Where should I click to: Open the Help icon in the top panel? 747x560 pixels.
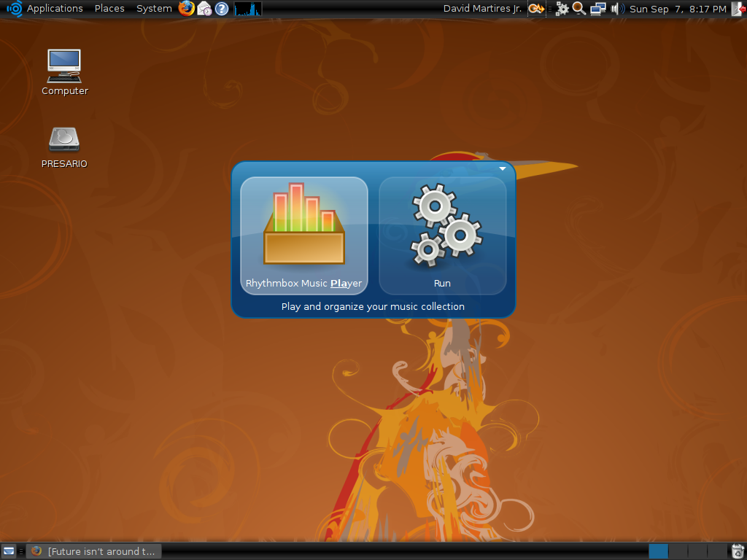click(x=220, y=9)
